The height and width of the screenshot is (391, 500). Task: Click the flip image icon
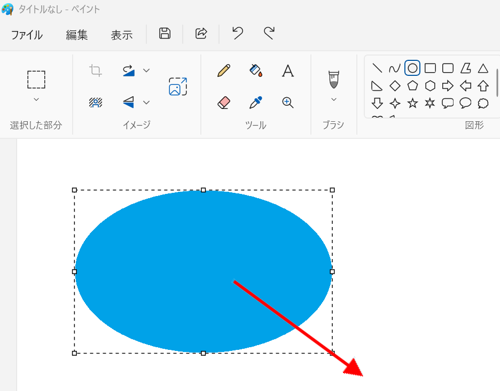click(x=129, y=102)
